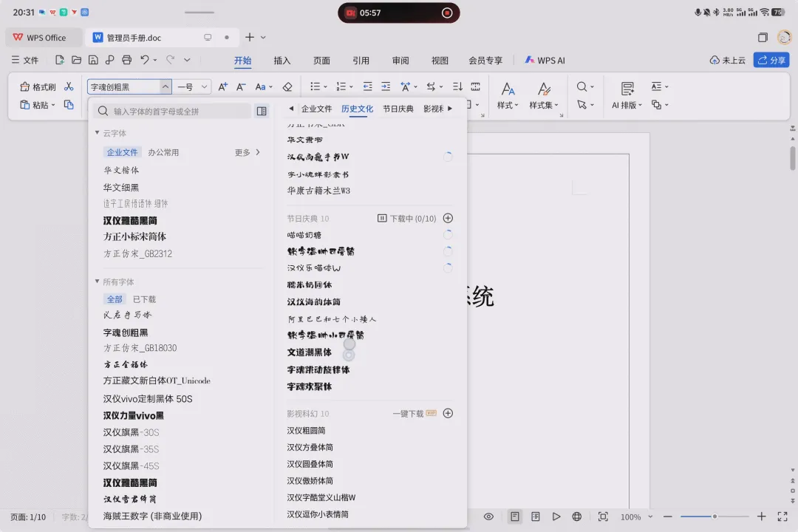
Task: Click the clear formatting eraser icon
Action: (287, 86)
